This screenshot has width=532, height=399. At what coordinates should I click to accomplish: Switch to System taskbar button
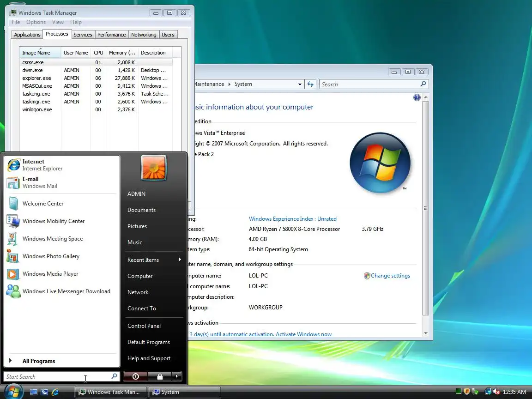point(185,392)
